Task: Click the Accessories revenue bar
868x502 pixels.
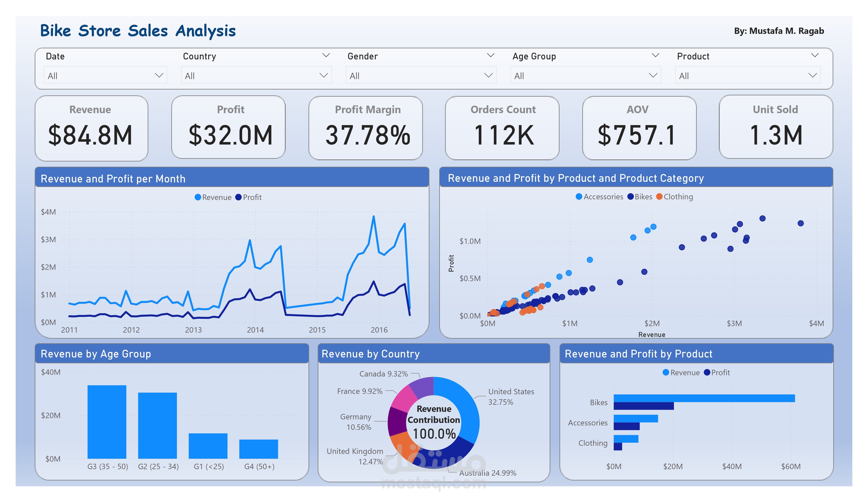Action: click(636, 419)
